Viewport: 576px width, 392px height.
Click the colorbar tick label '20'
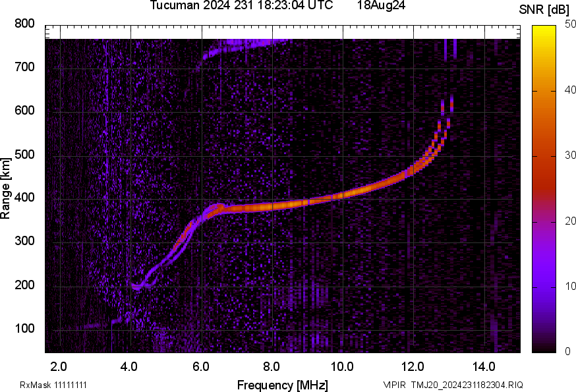click(570, 221)
